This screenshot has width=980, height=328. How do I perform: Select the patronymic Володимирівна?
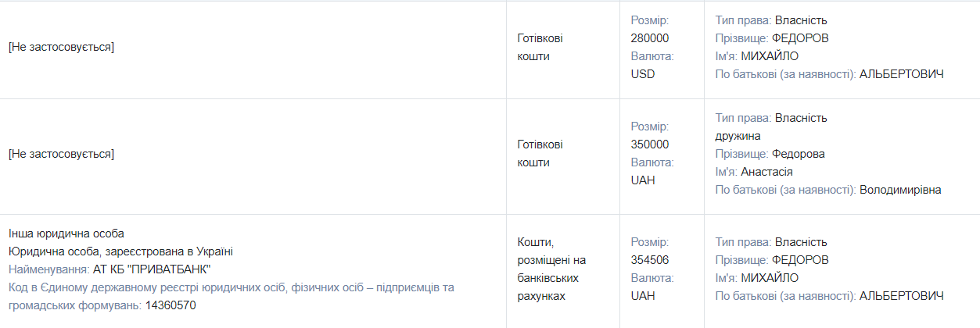(x=900, y=190)
